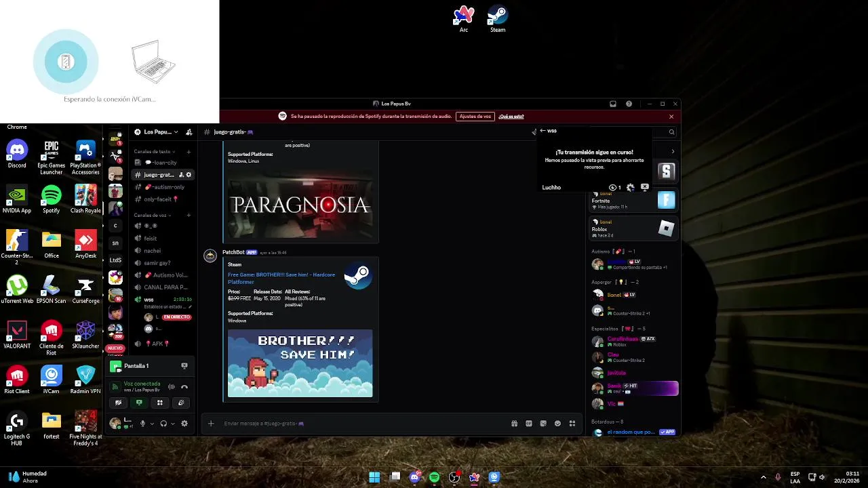The height and width of the screenshot is (488, 868).
Task: Click the noise suppression waveform icon
Action: click(x=172, y=386)
